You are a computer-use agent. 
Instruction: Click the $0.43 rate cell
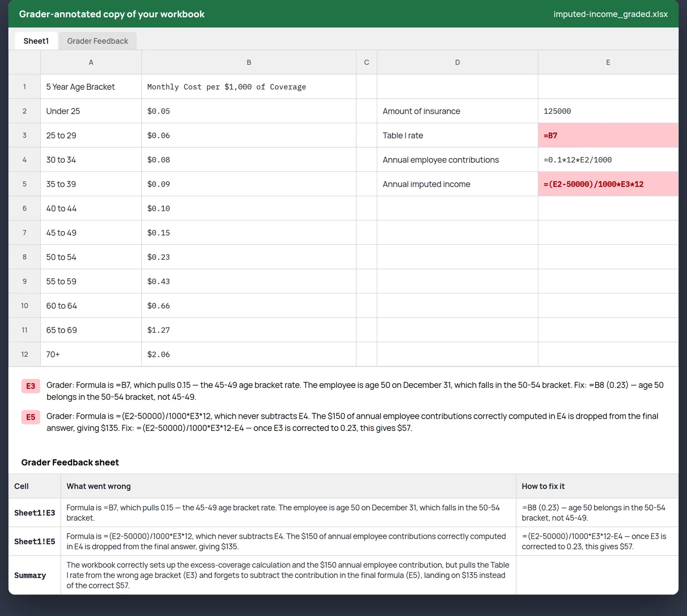tap(249, 281)
